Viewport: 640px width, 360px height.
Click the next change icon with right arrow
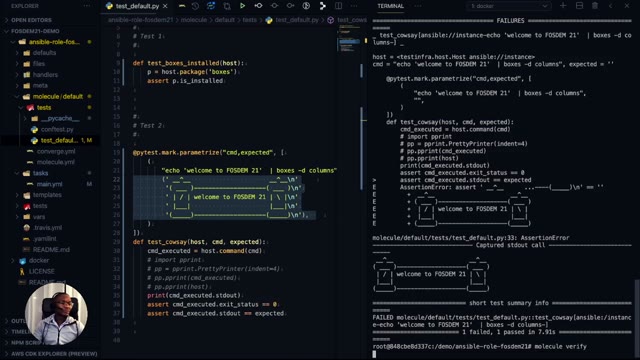pyautogui.click(x=290, y=6)
